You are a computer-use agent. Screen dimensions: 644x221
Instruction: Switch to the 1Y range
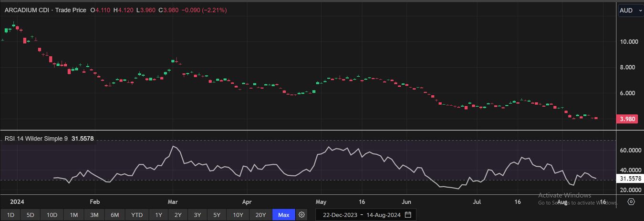click(x=159, y=215)
